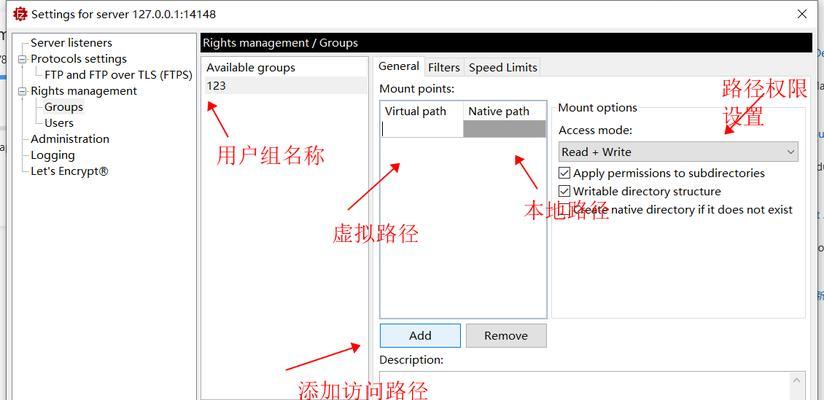Viewport: 824px width, 400px height.
Task: Click inside the Description text box
Action: (584, 386)
